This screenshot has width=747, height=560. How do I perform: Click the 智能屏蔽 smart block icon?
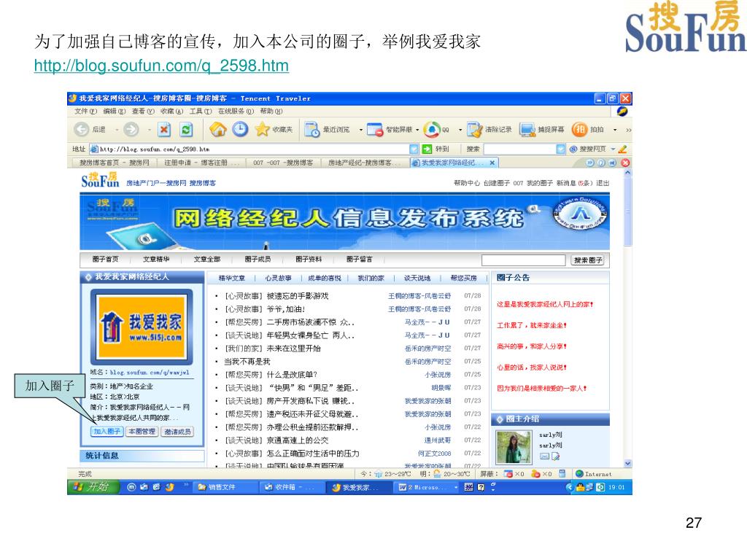click(x=374, y=130)
